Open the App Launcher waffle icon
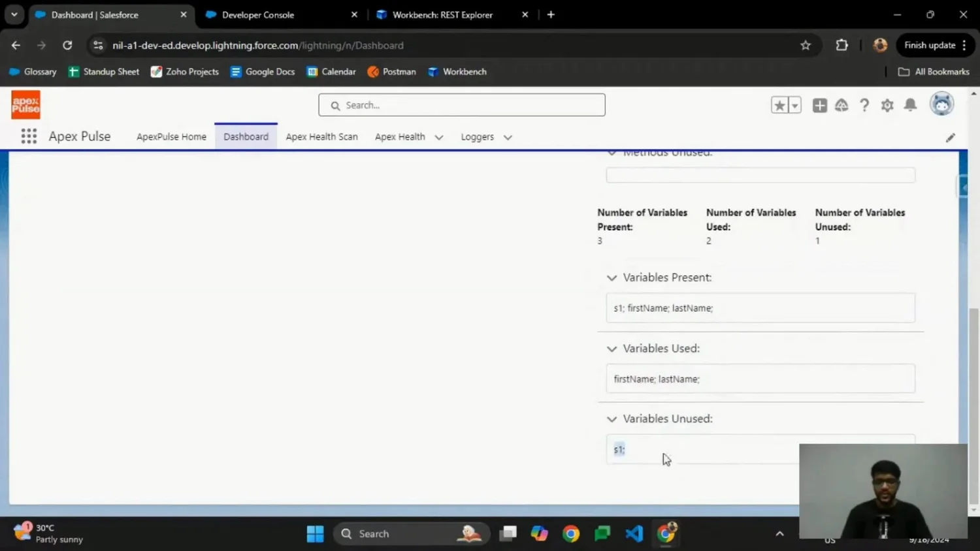Image resolution: width=980 pixels, height=551 pixels. pyautogui.click(x=29, y=136)
